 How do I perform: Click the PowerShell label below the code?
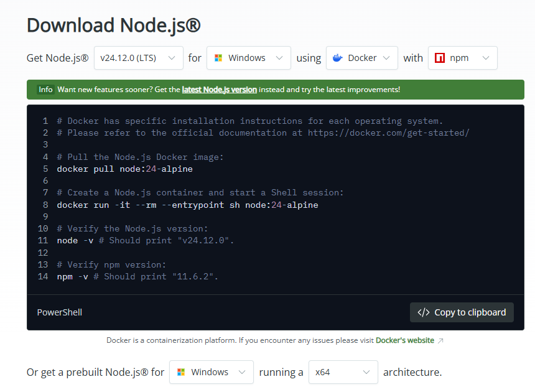tap(60, 312)
